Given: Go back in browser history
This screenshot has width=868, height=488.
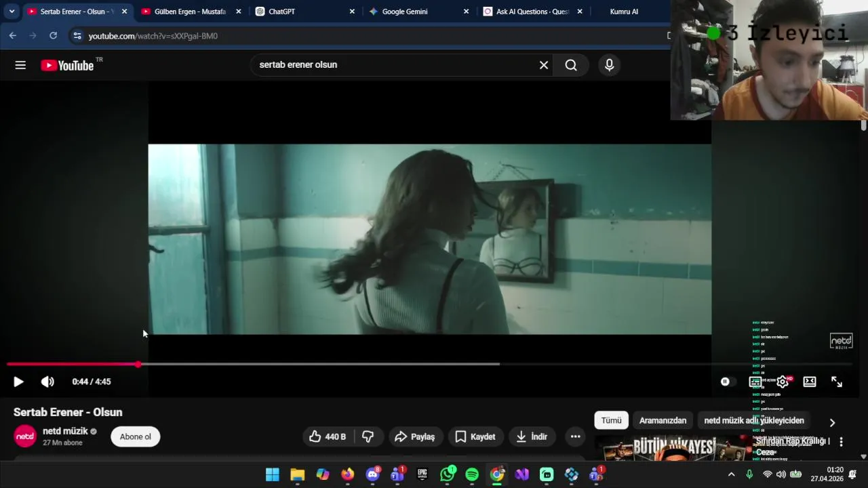Looking at the screenshot, I should pyautogui.click(x=12, y=36).
